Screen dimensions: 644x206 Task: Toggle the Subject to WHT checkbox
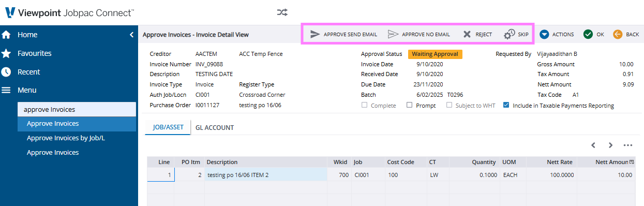click(x=449, y=105)
